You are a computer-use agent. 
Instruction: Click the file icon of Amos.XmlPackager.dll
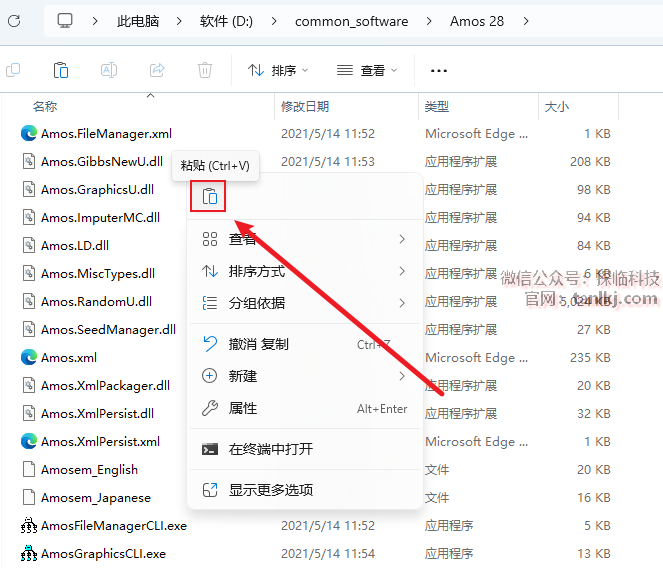(29, 385)
